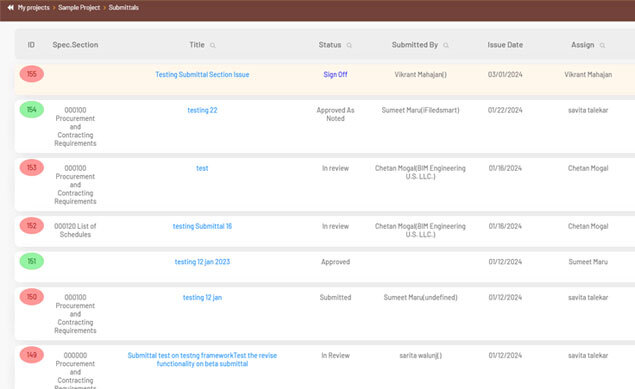Click 000120 List of Schedules cell
The image size is (635, 389).
click(75, 230)
